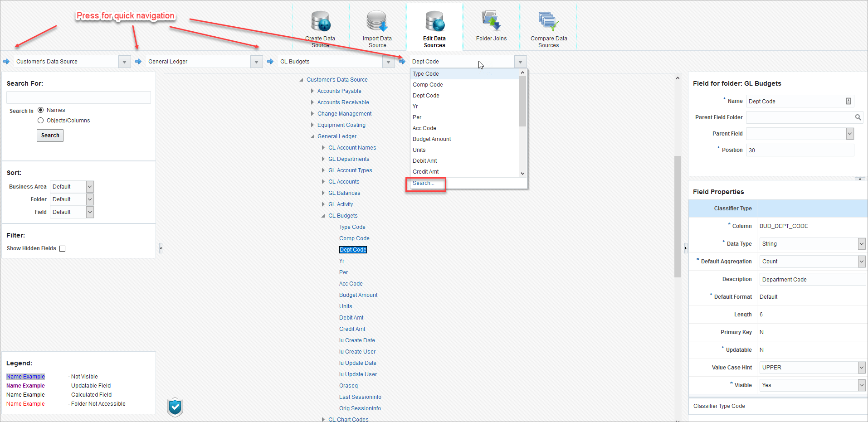868x422 pixels.
Task: Choose Credit Amt in the dropdown list
Action: tap(464, 172)
